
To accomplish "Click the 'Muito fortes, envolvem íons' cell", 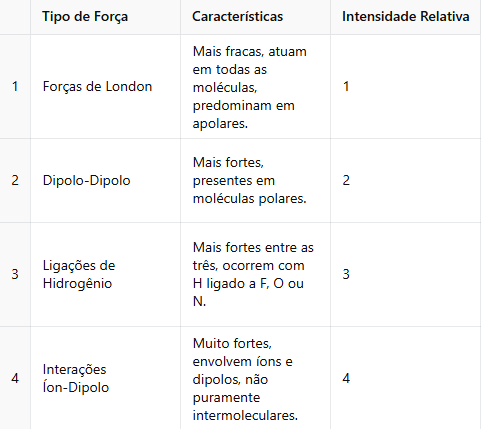I will (255, 378).
